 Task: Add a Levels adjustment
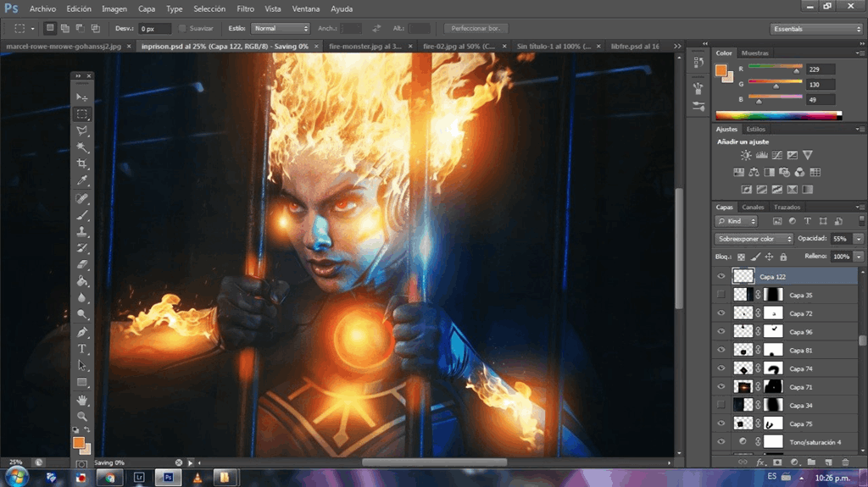762,156
